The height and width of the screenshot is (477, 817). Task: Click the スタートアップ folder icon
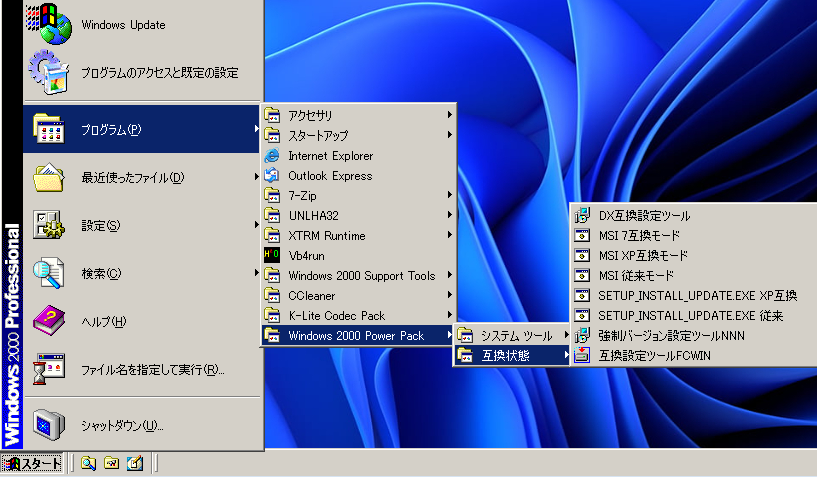(x=272, y=135)
